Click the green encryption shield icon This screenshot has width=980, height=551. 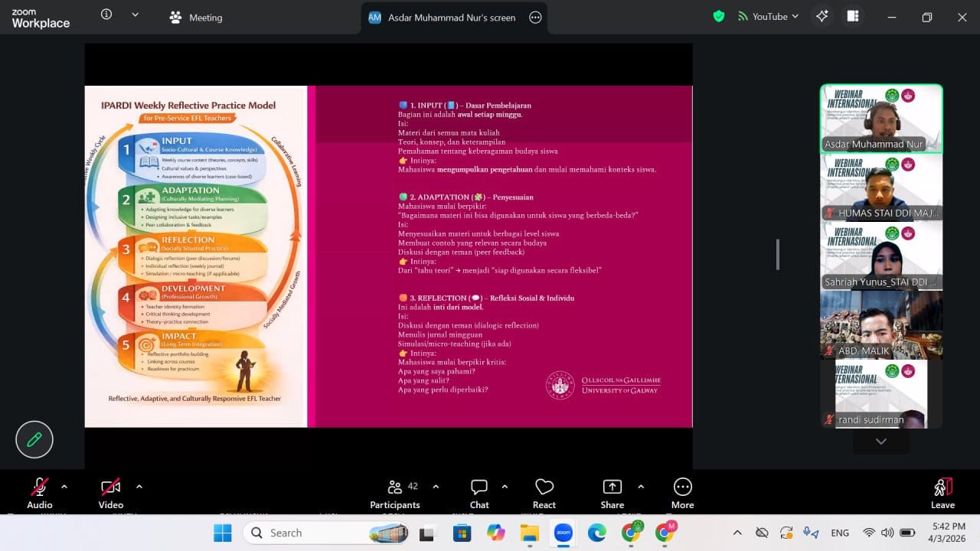(718, 15)
